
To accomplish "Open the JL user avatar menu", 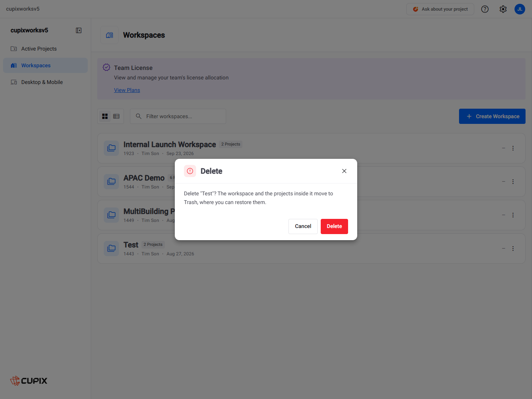I will coord(520,9).
